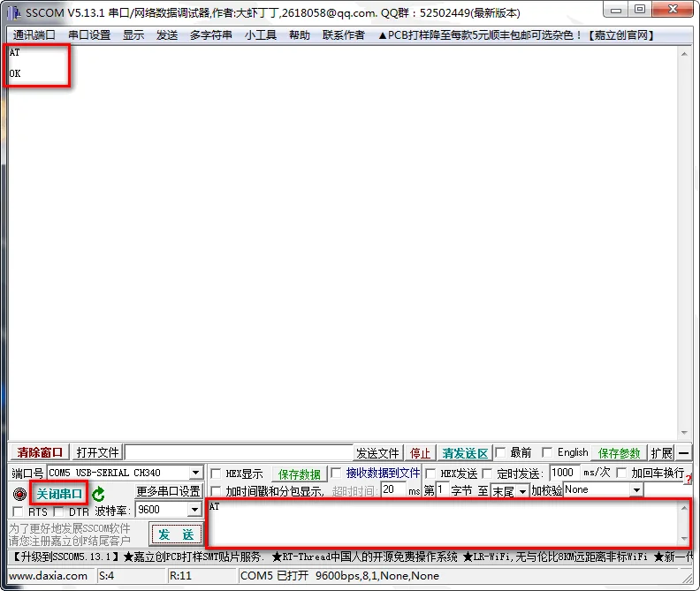
Task: Click the 打开文件 button
Action: point(97,452)
